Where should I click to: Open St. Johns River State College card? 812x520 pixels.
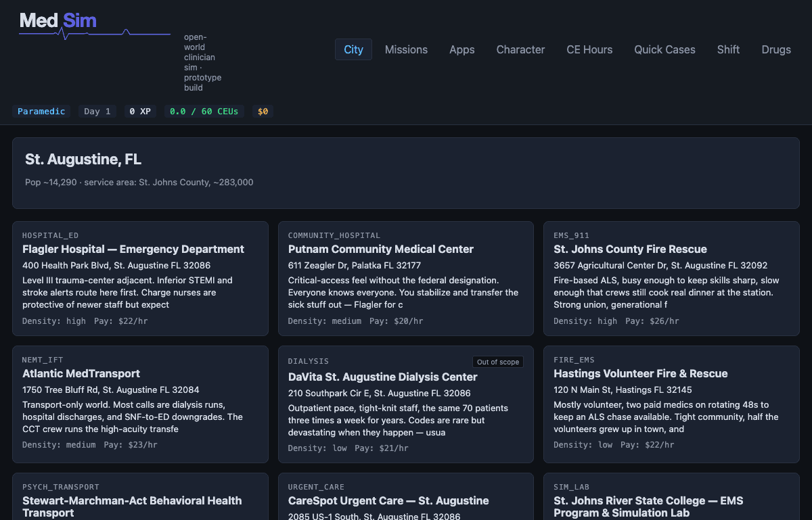[671, 496]
